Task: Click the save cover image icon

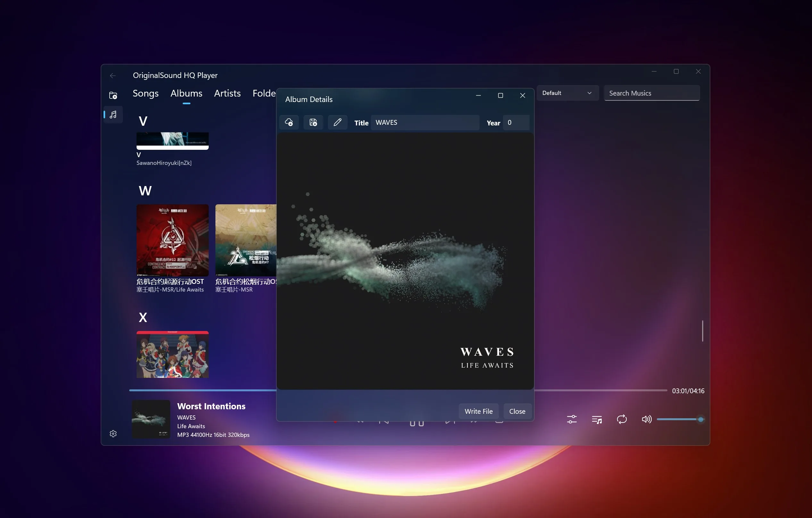Action: point(313,122)
